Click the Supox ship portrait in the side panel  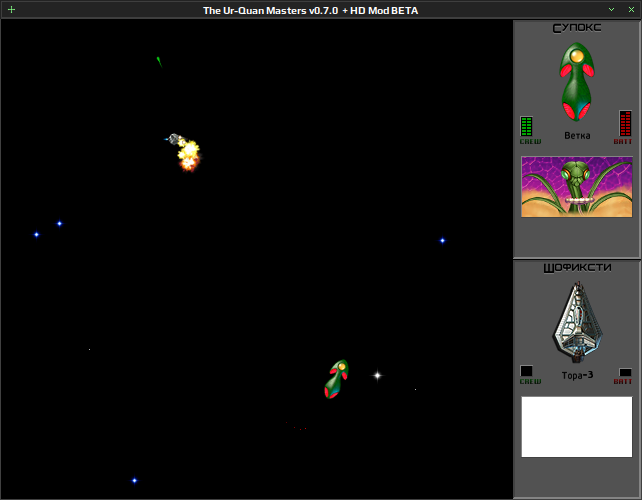(x=577, y=82)
